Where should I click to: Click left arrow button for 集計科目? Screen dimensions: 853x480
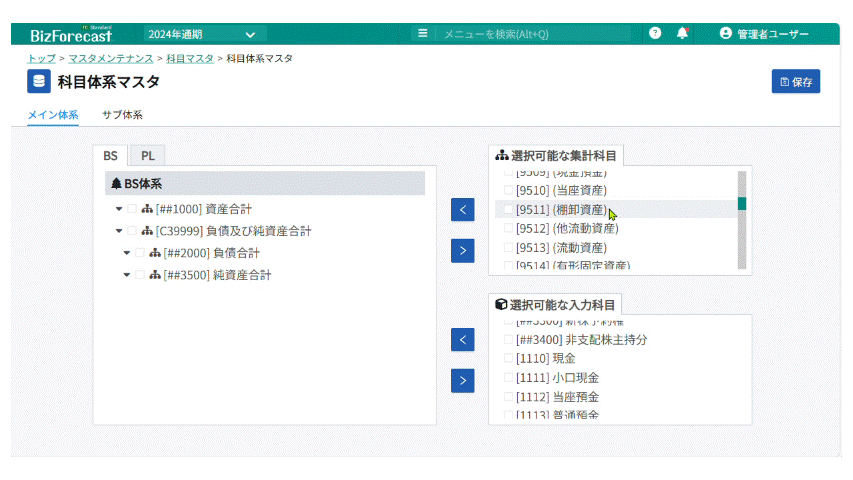(462, 209)
